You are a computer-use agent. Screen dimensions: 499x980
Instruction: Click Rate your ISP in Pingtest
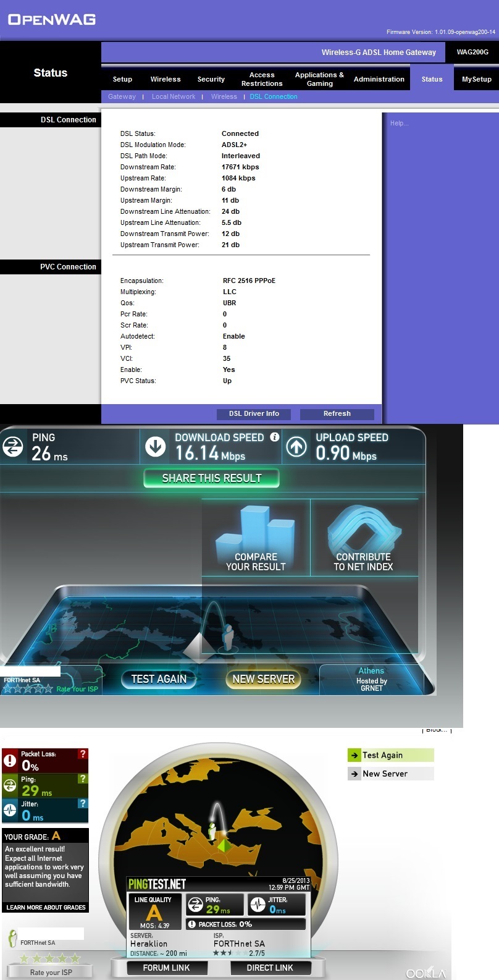click(51, 973)
